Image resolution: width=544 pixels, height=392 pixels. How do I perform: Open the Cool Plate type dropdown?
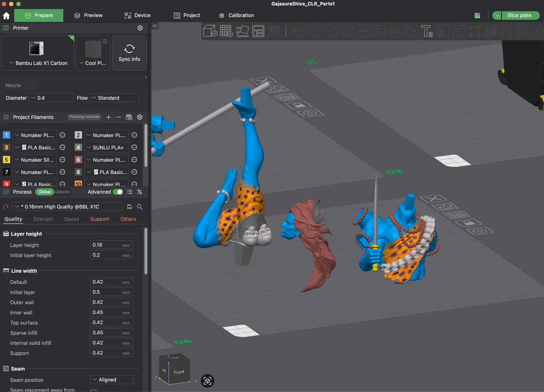pyautogui.click(x=93, y=63)
